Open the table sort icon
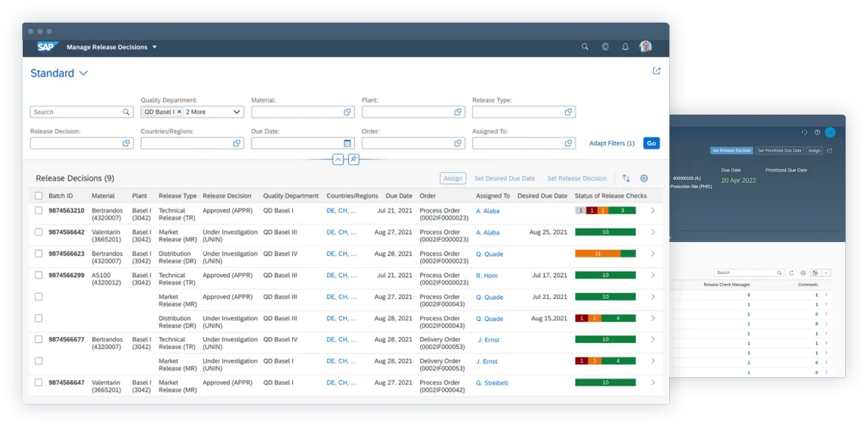The height and width of the screenshot is (425, 868). click(x=626, y=178)
